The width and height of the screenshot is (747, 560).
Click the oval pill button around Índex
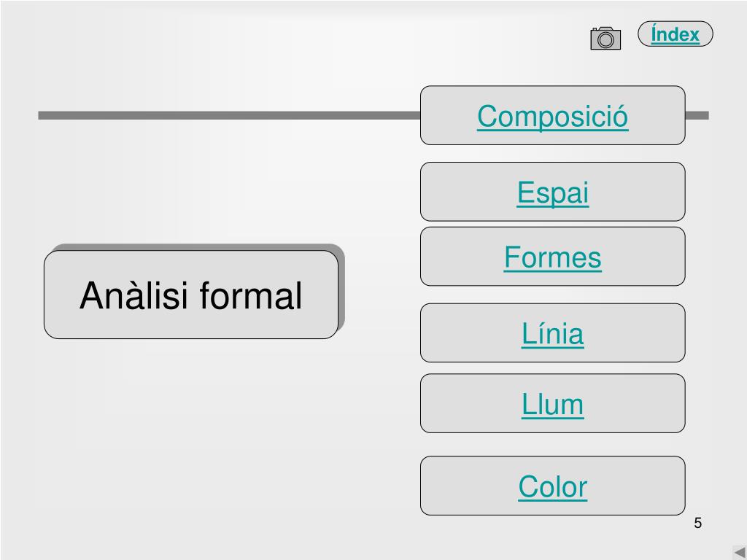point(675,34)
